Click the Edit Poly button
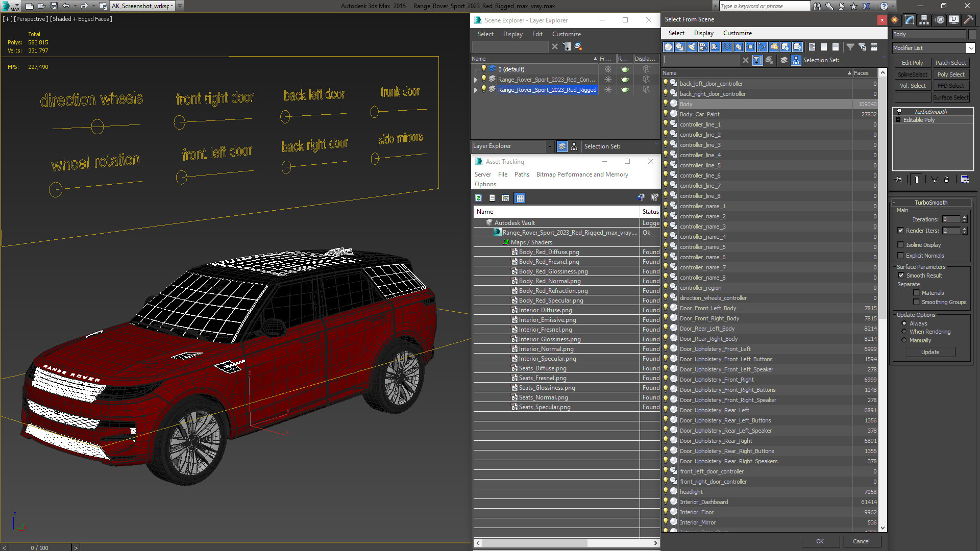Viewport: 980px width, 551px height. [x=912, y=63]
